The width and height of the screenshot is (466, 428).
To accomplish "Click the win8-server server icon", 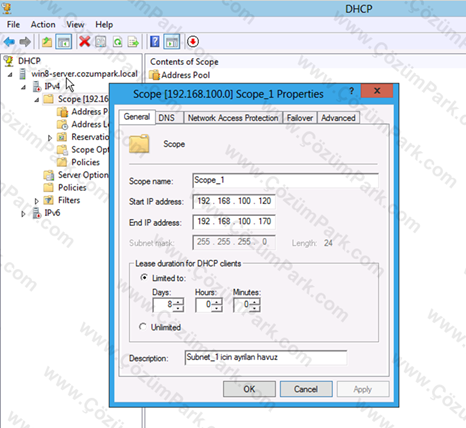I will [22, 74].
